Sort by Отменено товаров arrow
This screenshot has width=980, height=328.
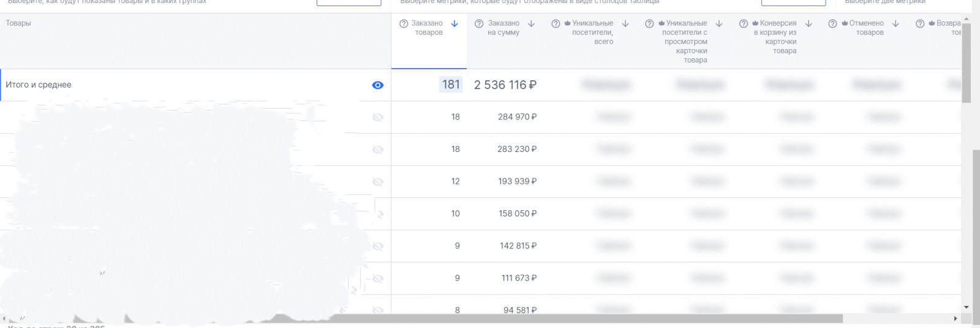[895, 24]
